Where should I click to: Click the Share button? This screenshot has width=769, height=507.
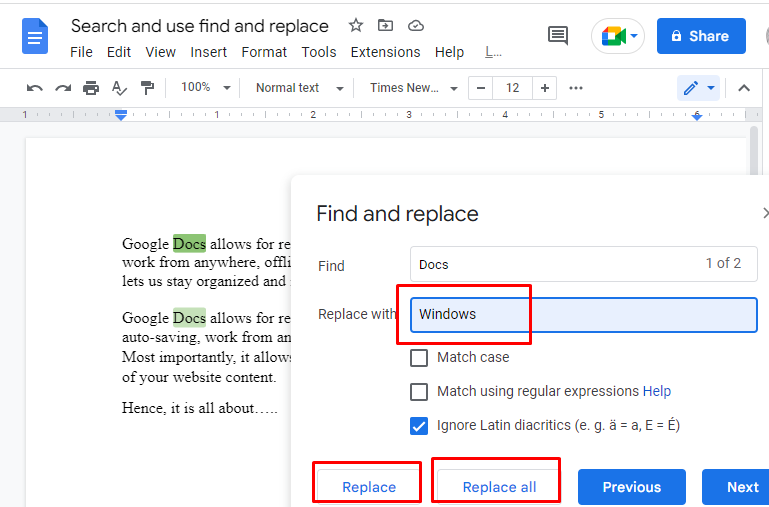[x=701, y=36]
